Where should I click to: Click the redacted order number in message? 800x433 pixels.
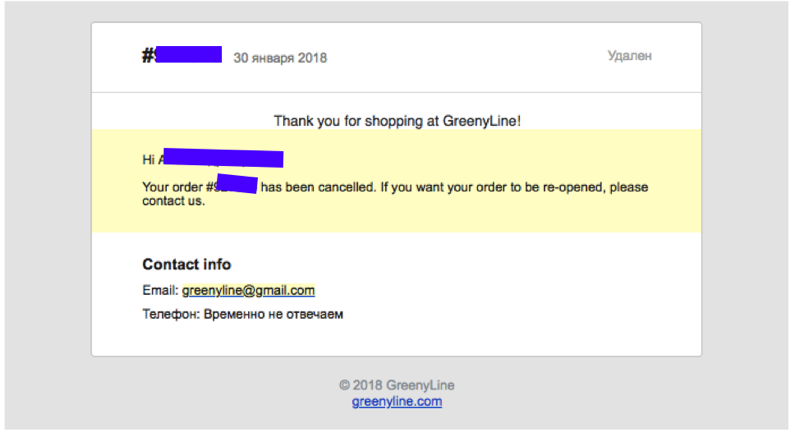click(x=237, y=184)
